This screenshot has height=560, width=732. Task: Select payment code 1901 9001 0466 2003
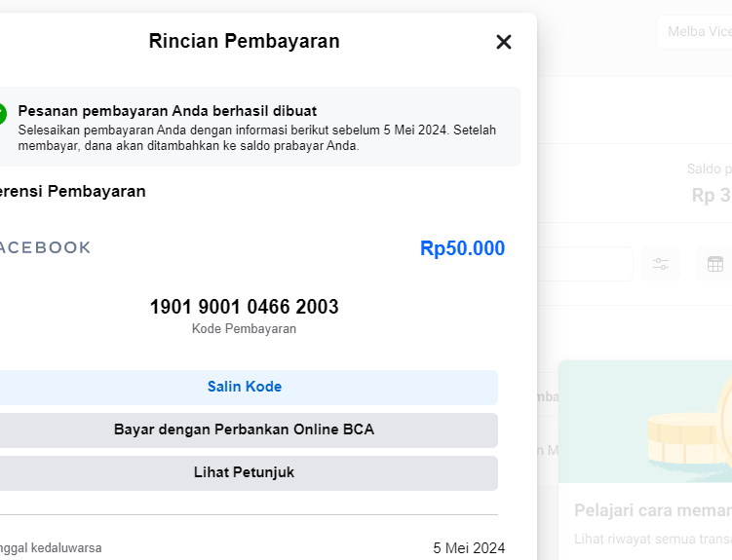244,307
